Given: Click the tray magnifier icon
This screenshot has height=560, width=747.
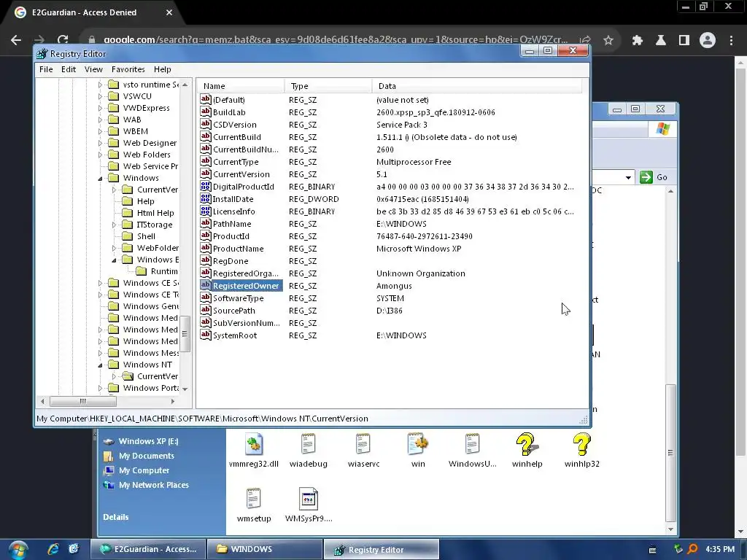Looking at the screenshot, I should pyautogui.click(x=692, y=550).
